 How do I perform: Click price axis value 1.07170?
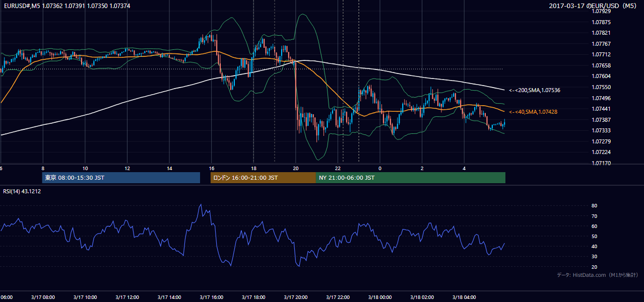601,163
